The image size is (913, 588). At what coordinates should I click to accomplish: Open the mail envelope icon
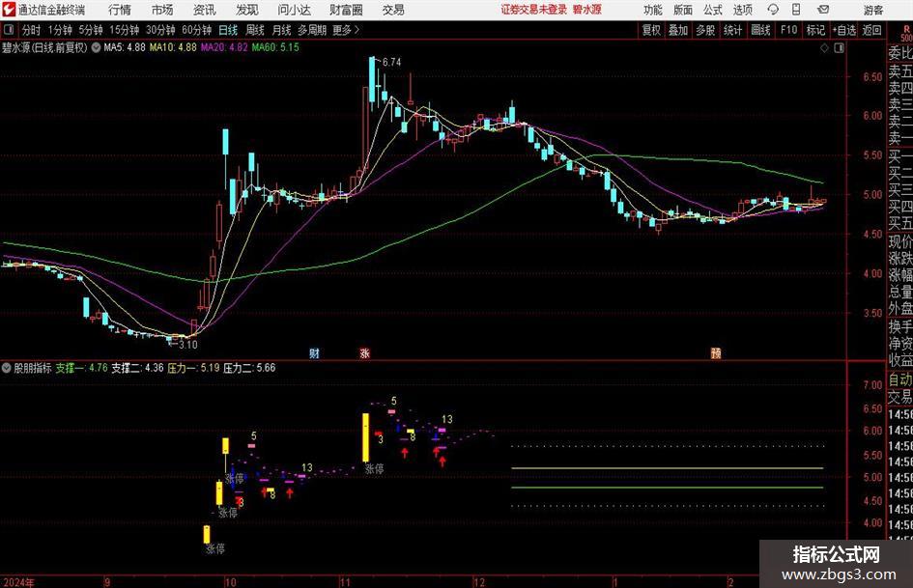coord(823,10)
